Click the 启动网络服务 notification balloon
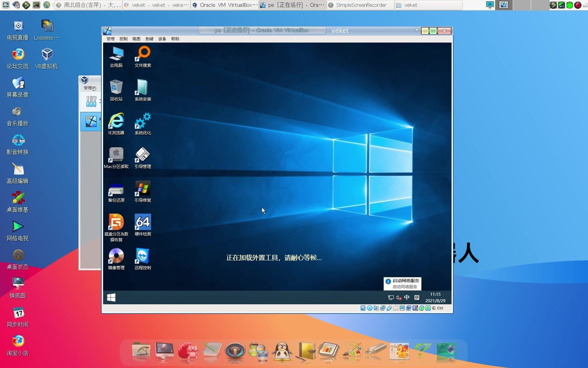 (403, 283)
